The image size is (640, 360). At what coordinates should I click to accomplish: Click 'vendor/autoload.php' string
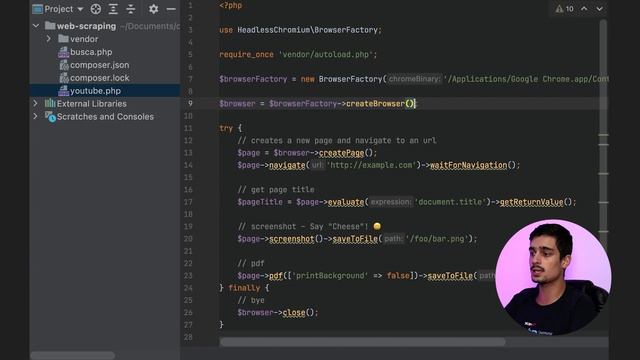[326, 54]
